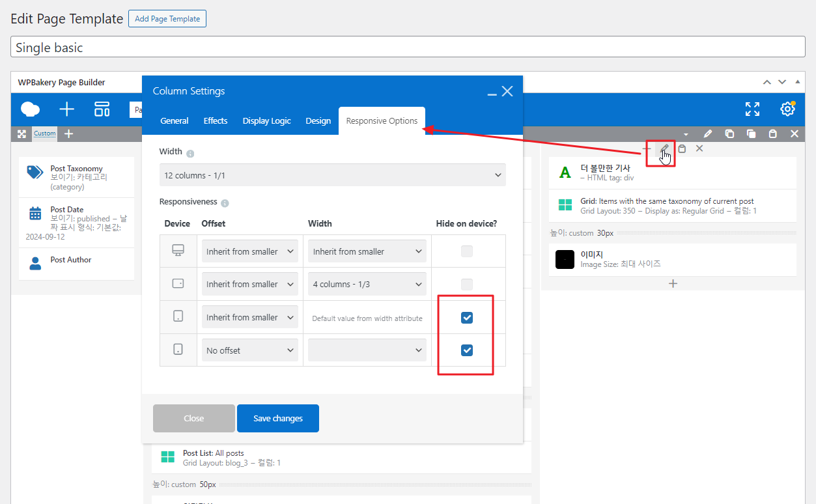Open the Offset dropdown beside Default value from width attribute
Viewport: 816px width, 504px height.
tap(250, 317)
